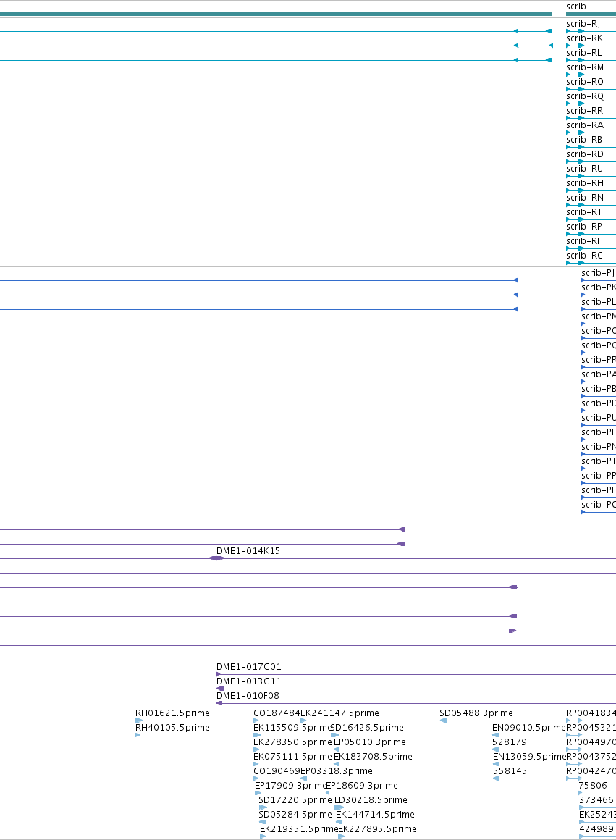Click the EK227895.5prime EST label
Screen dimensions: 616x840
[377, 828]
